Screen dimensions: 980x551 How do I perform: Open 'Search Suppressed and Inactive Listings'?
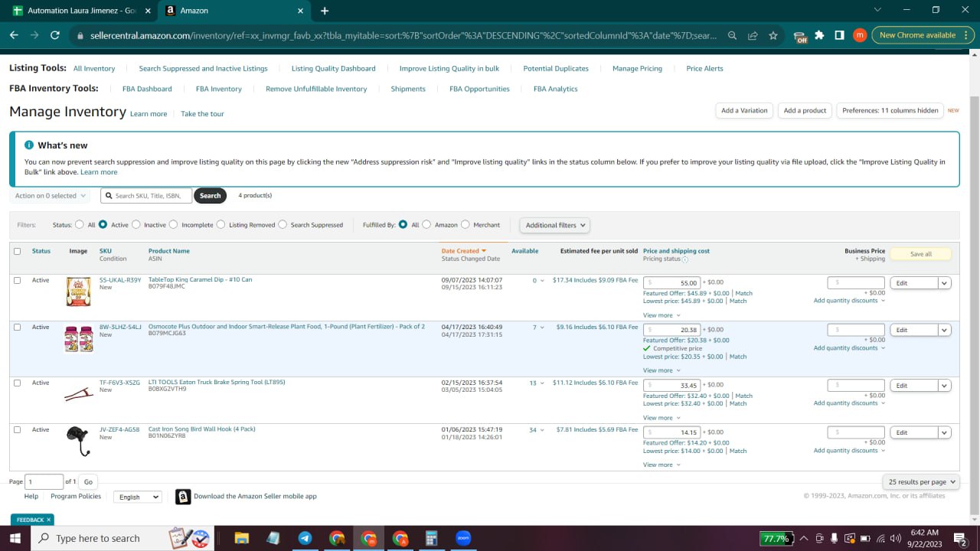[203, 69]
